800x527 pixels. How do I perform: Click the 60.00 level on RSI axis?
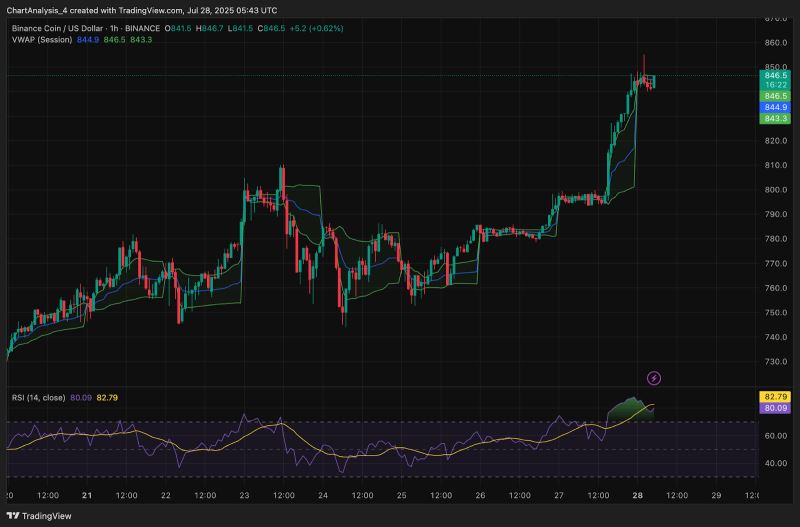[776, 436]
